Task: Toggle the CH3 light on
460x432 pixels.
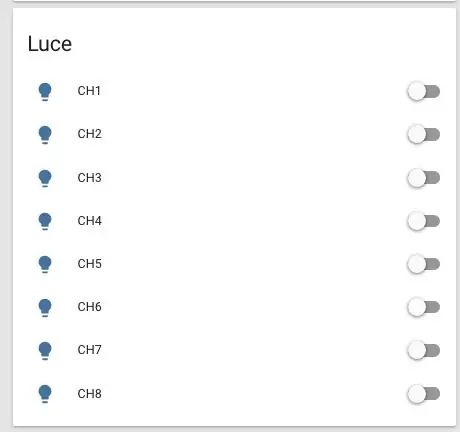Action: (423, 178)
